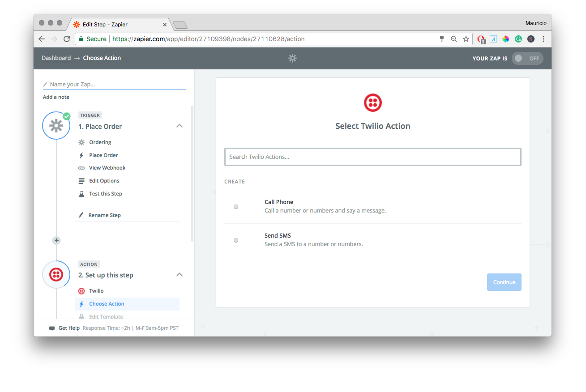Click the Ordering gear icon
The height and width of the screenshot is (392, 586).
(81, 142)
